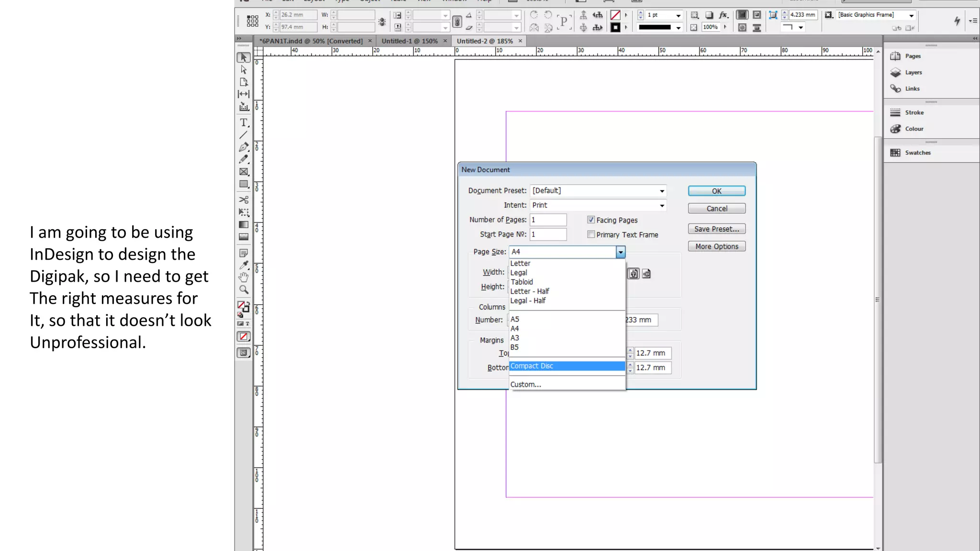Select the Pen tool
980x551 pixels.
pos(244,147)
